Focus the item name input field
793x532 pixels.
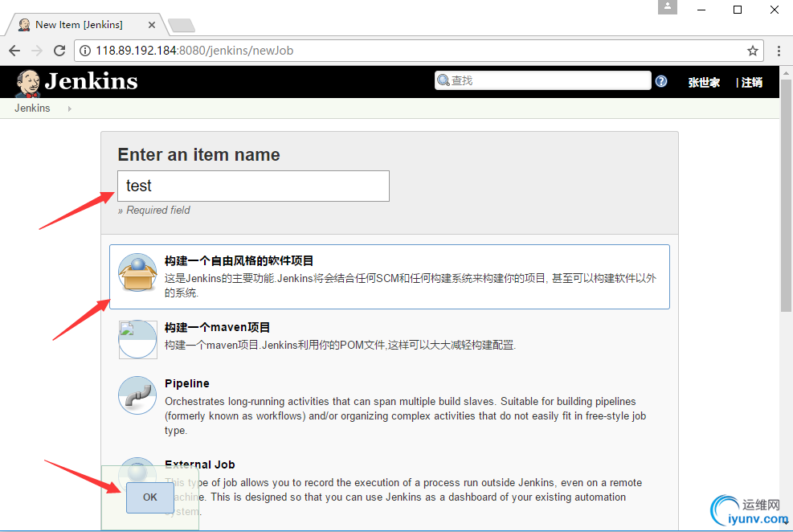coord(253,186)
